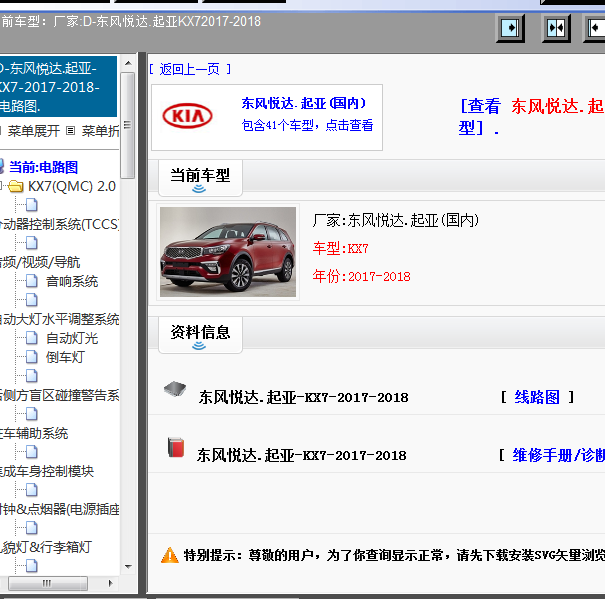
Task: Click the sidebar vertical scrollbar thumb
Action: click(x=128, y=125)
